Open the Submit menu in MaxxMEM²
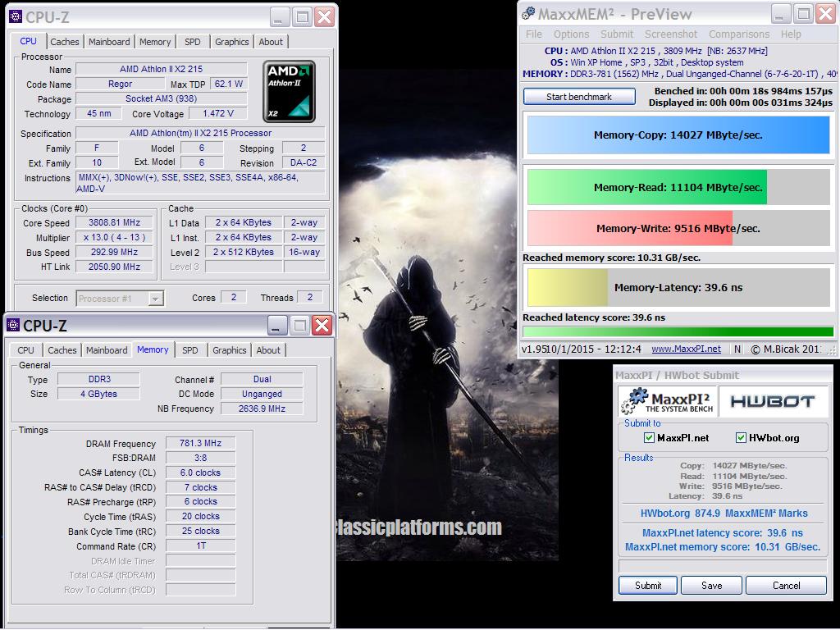 point(617,34)
